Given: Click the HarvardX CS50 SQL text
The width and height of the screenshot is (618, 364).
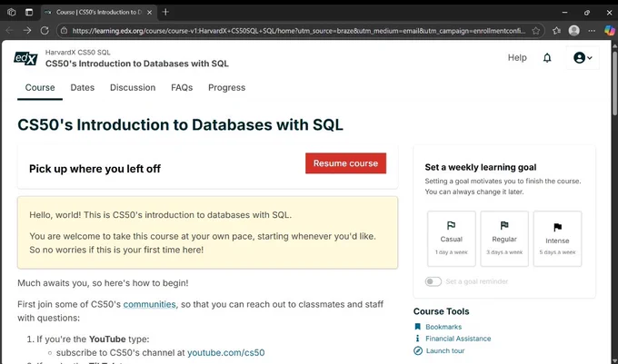Looking at the screenshot, I should [77, 53].
